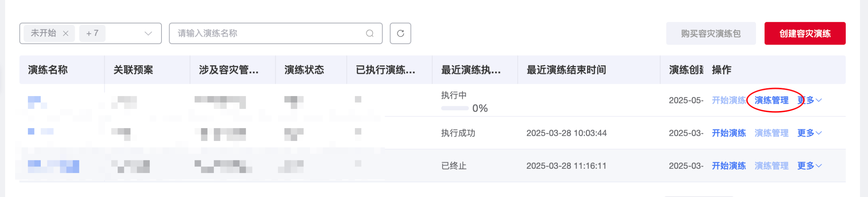Click 演练管理 in the 执行成功 row
This screenshot has height=197, width=868.
pyautogui.click(x=771, y=133)
